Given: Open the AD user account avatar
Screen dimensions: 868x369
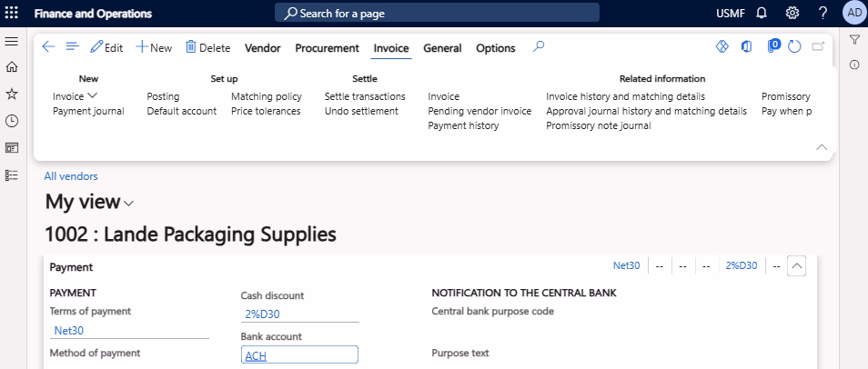Looking at the screenshot, I should 854,13.
